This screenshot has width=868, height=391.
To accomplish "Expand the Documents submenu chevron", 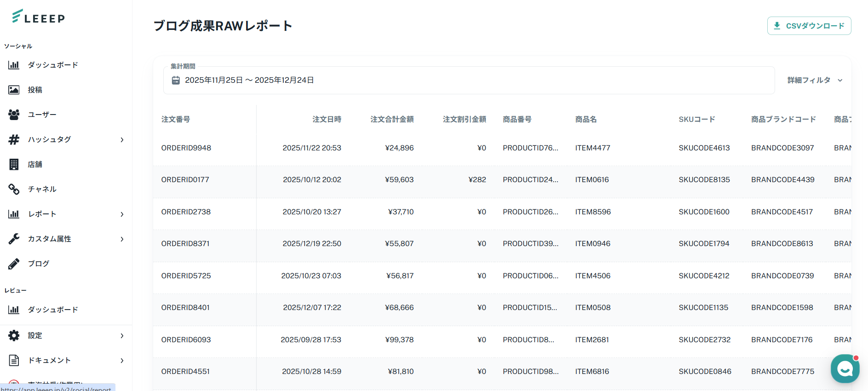I will pyautogui.click(x=122, y=360).
